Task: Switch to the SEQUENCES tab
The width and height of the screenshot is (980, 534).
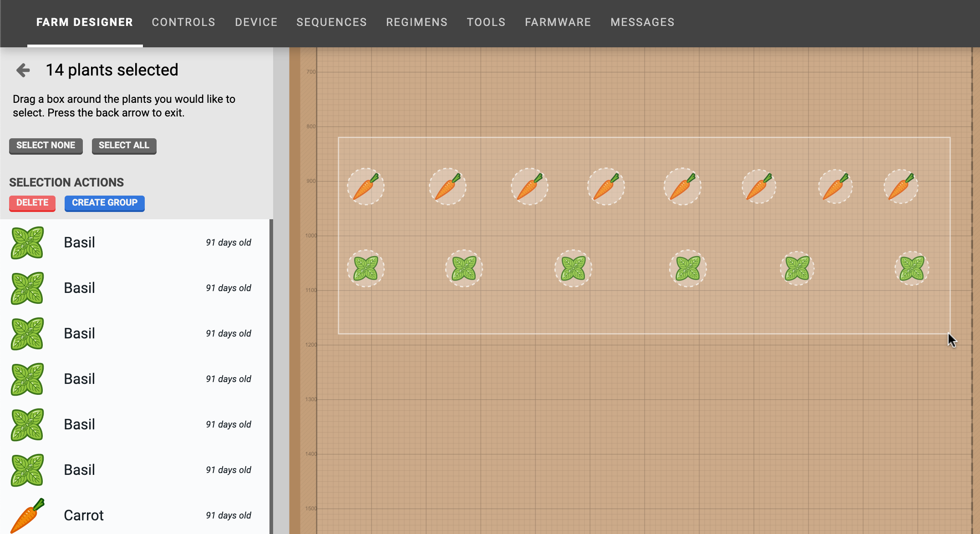Action: (331, 22)
